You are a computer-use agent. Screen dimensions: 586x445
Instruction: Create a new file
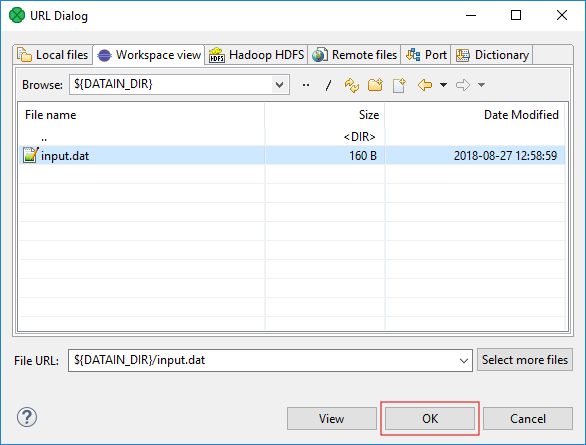pos(399,85)
